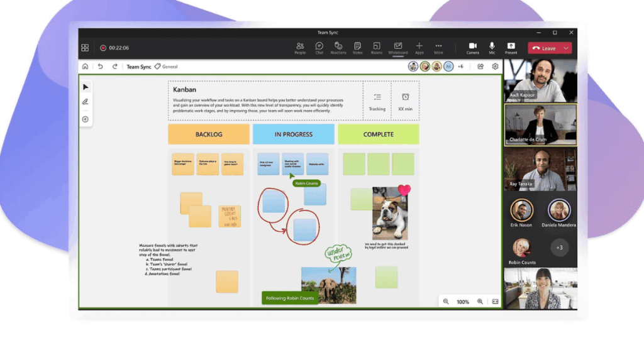
Task: Click the Kanban title text
Action: (184, 89)
